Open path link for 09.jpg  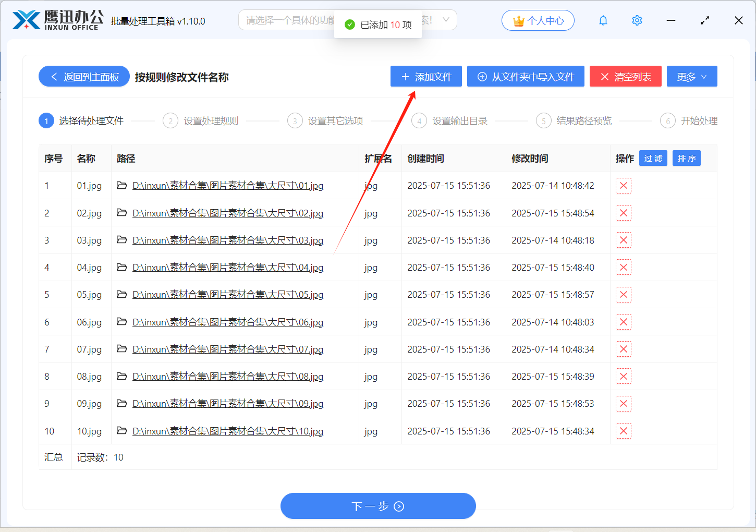tap(228, 404)
